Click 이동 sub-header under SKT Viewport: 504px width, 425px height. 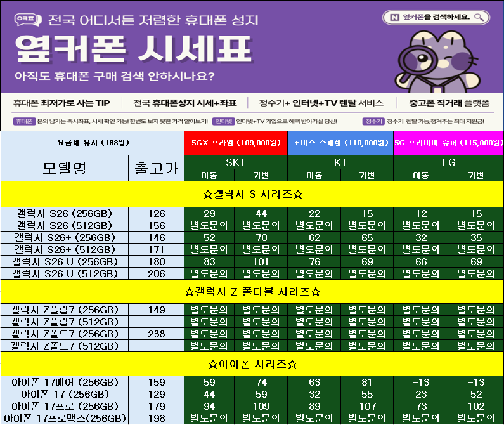click(209, 175)
